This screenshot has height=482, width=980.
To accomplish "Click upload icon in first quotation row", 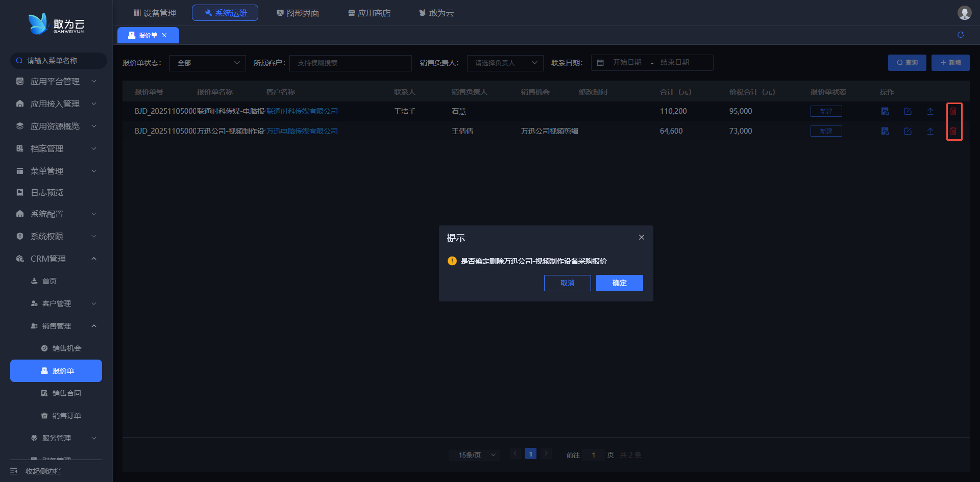I will [x=930, y=111].
